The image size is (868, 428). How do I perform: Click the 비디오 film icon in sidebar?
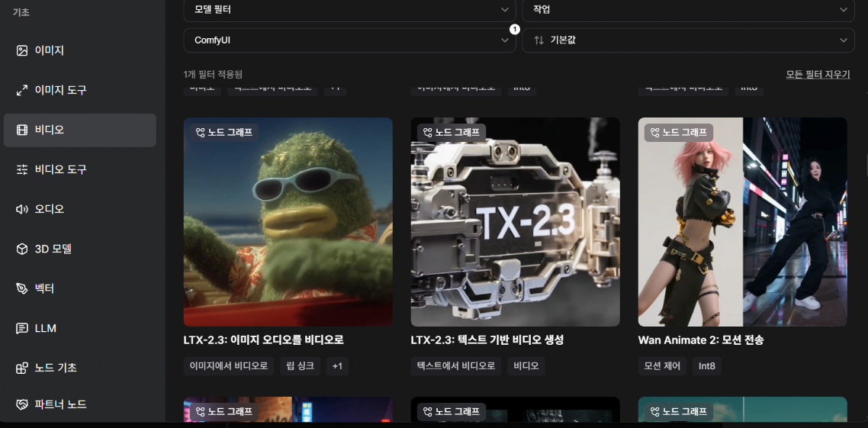tap(22, 130)
